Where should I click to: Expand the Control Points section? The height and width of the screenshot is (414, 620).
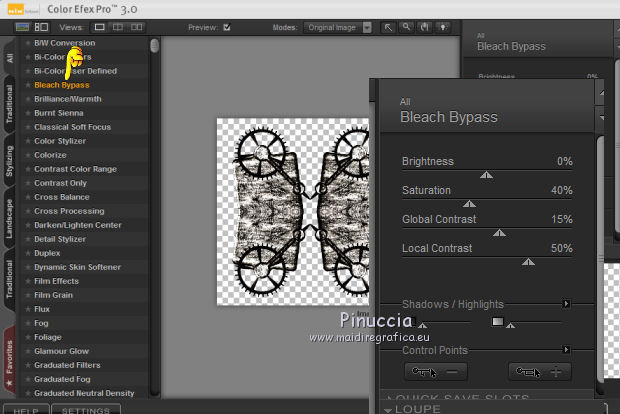point(566,350)
